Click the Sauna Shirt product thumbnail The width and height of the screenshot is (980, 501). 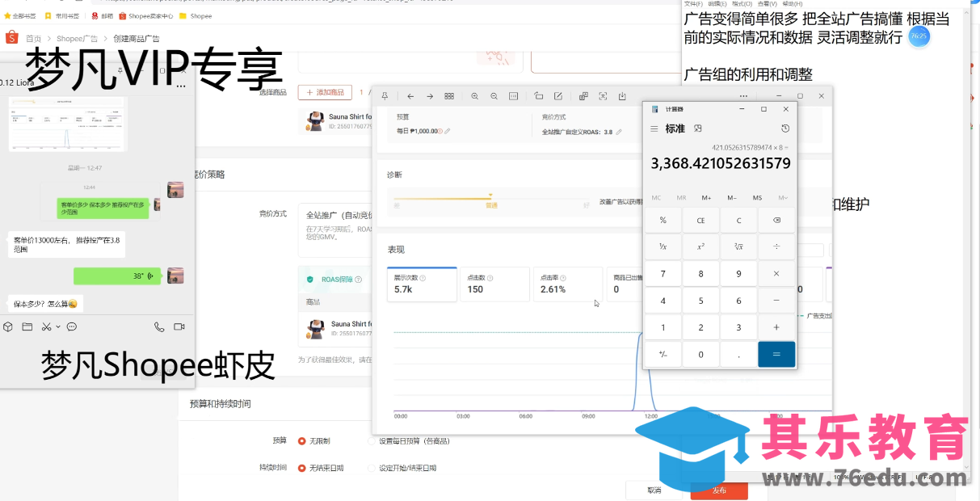point(315,121)
